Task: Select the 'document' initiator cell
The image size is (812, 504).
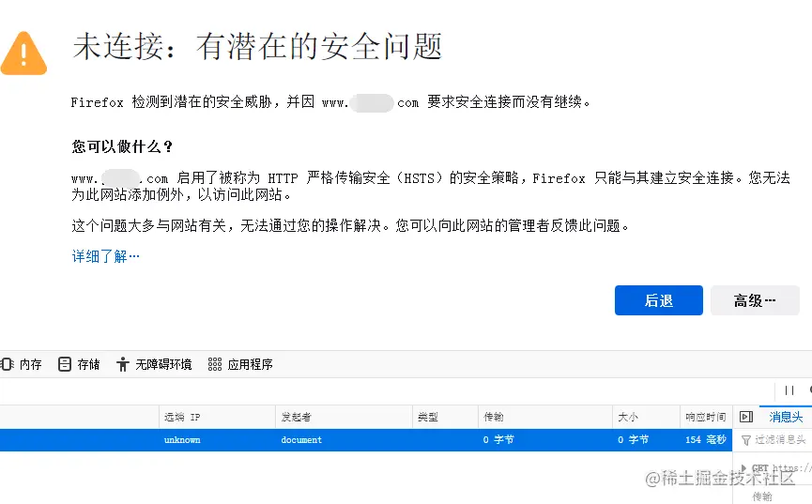Action: pyautogui.click(x=301, y=440)
